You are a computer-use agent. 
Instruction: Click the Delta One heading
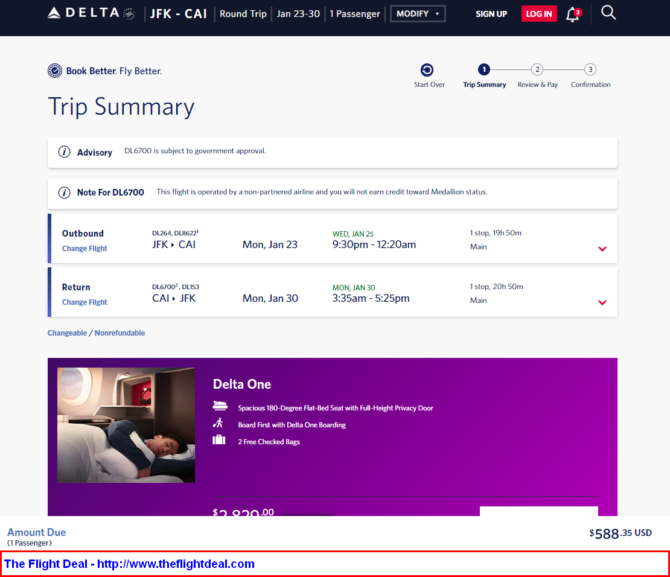pos(242,384)
